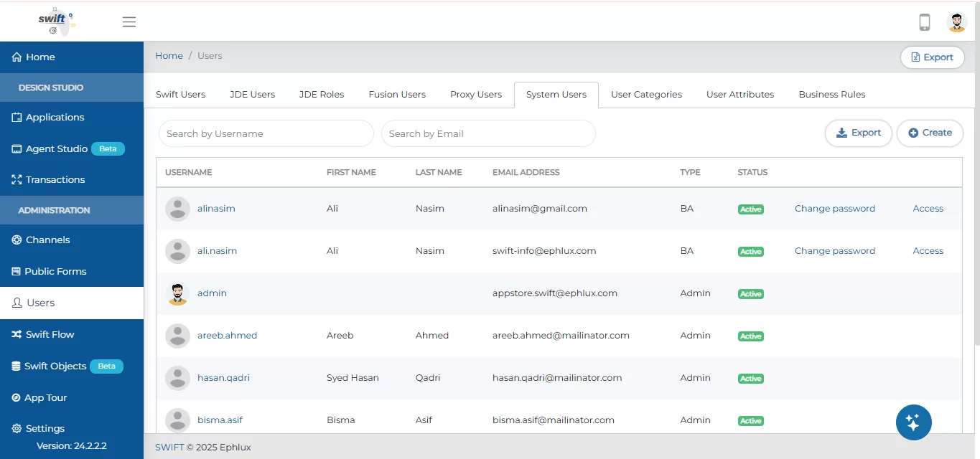980x459 pixels.
Task: Click Change password for alinasim
Action: pos(835,209)
